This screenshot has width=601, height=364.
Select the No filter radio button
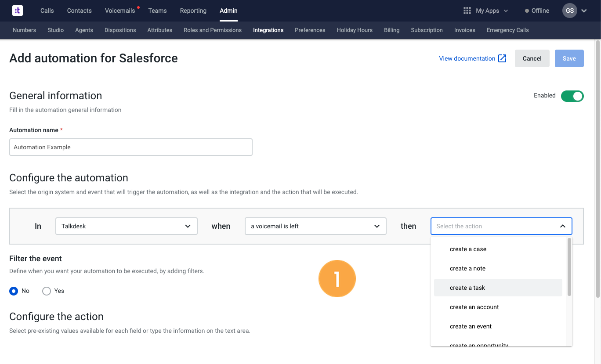14,291
